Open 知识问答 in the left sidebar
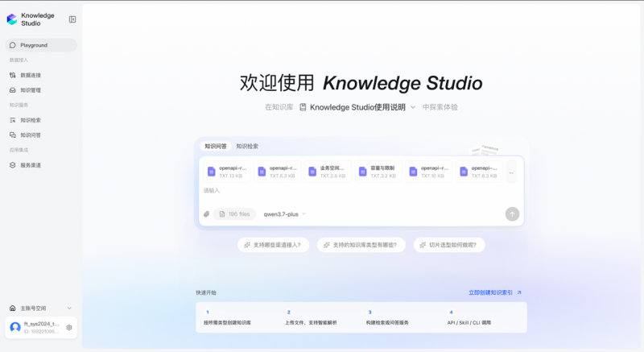 41,135
